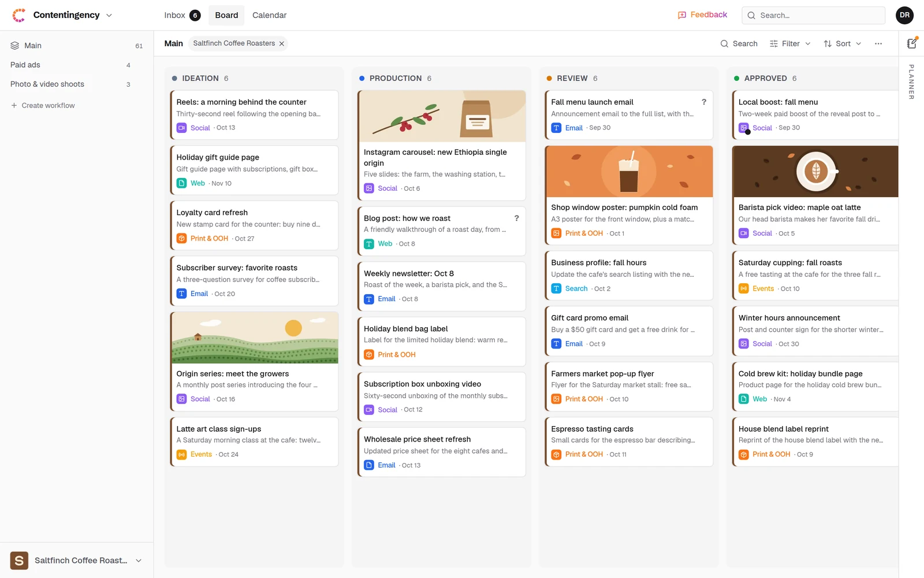Click Web icon on Holiday gift guide page
Image resolution: width=924 pixels, height=578 pixels.
(x=181, y=183)
